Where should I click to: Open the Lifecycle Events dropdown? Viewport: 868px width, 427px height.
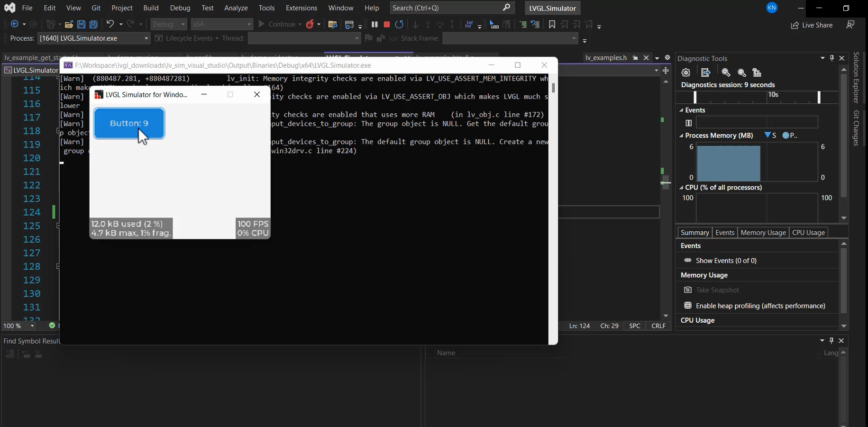pyautogui.click(x=187, y=38)
